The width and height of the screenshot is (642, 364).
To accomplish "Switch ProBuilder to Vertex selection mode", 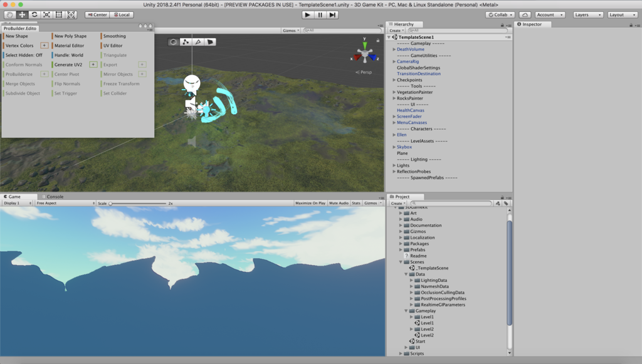I will tap(186, 42).
